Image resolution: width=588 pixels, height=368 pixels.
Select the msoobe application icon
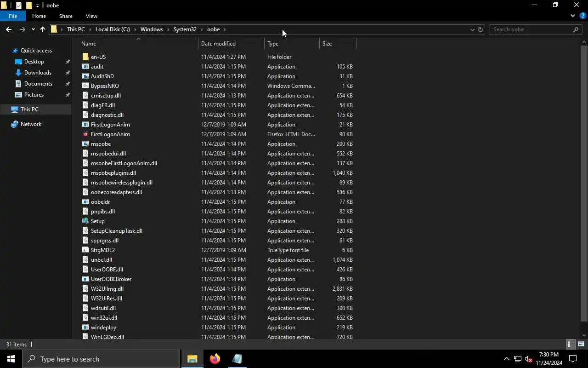click(85, 144)
